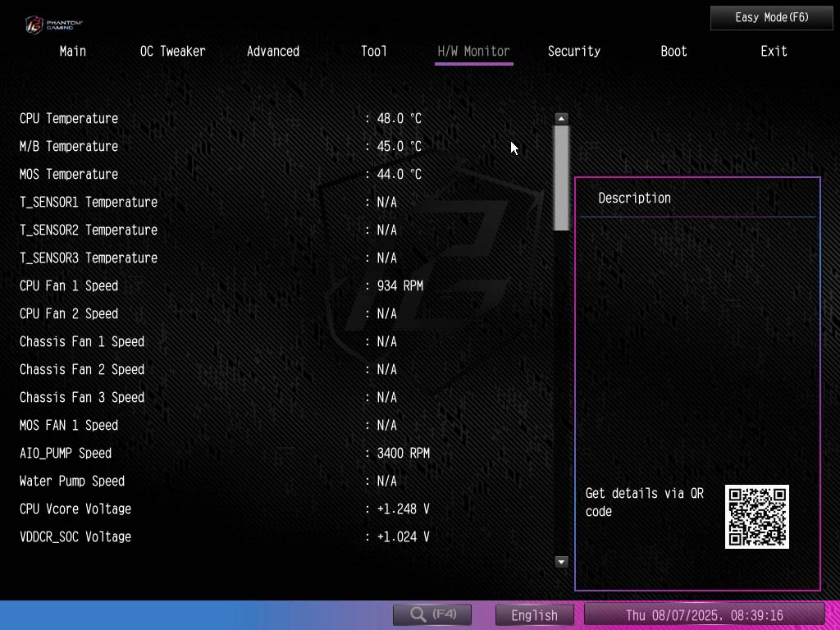
Task: Open the Advanced settings tab
Action: point(273,51)
